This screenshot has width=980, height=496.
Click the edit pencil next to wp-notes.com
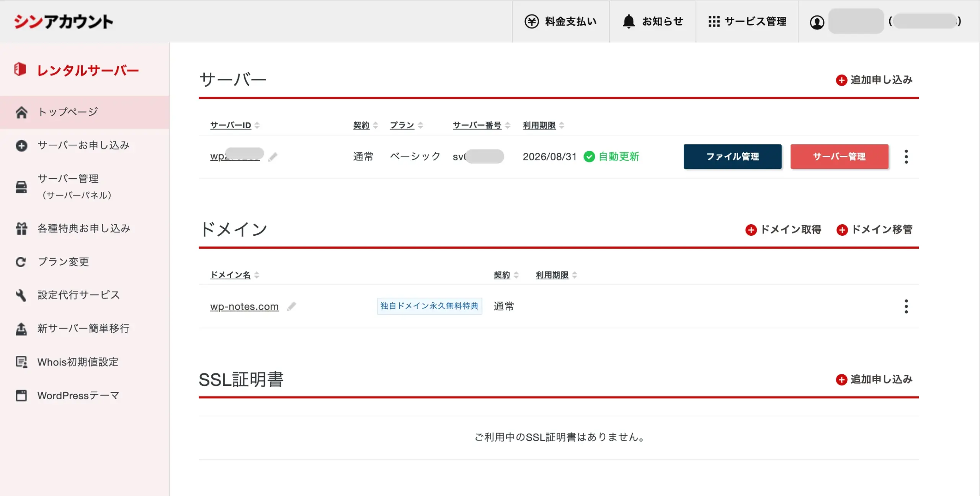(x=292, y=306)
